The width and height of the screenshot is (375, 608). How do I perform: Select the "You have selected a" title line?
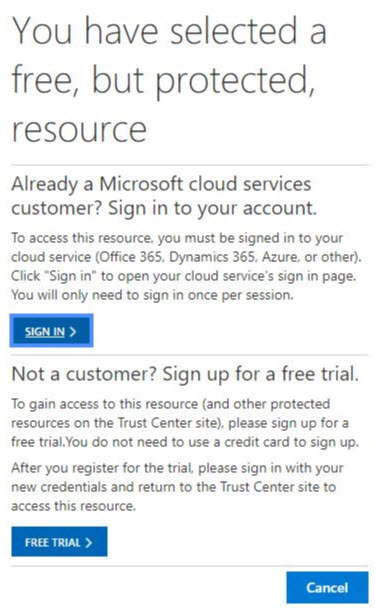(169, 31)
